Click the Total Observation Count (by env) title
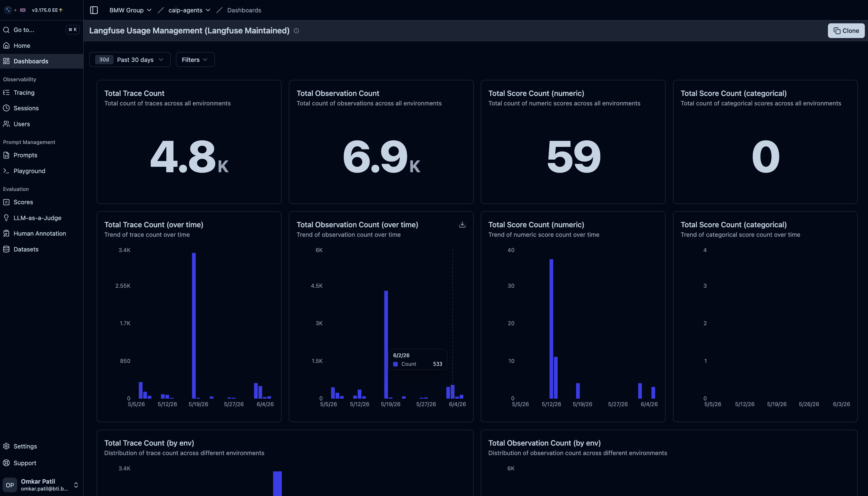868x496 pixels. tap(544, 443)
